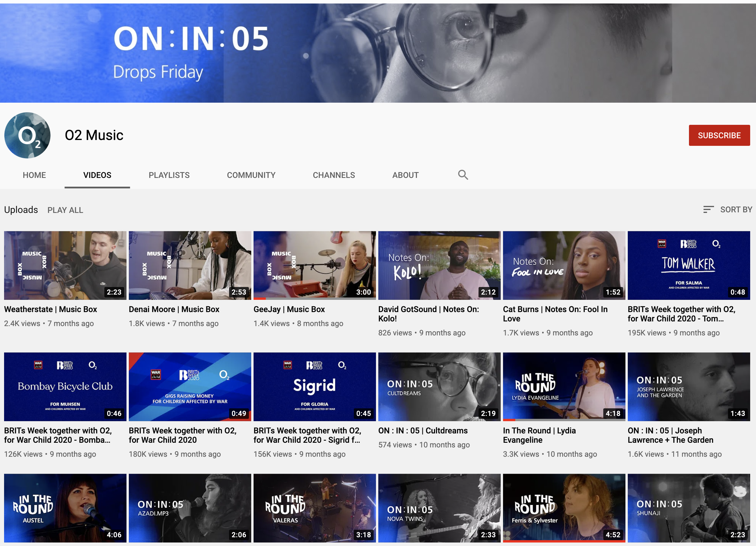
Task: Play the Tom Walker BRITs Week thumbnail
Action: [x=689, y=265]
